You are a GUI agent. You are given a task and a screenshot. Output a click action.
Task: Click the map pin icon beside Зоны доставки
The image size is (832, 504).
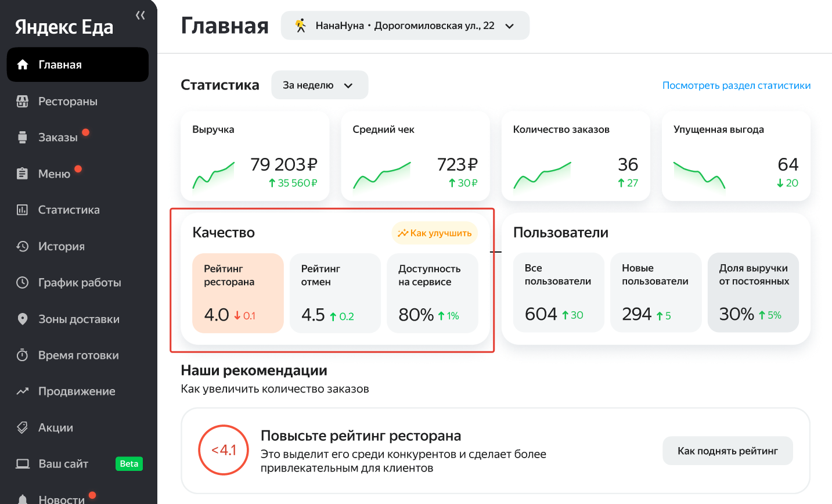click(23, 319)
